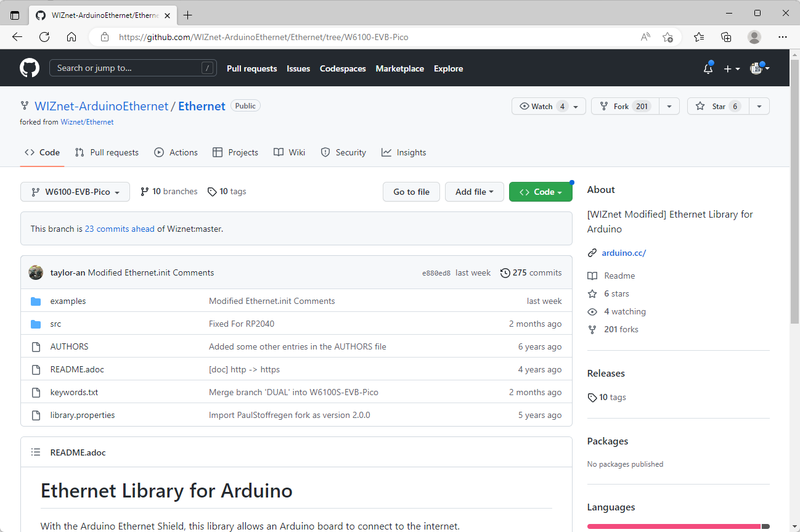Image resolution: width=800 pixels, height=532 pixels.
Task: Open the Insights tab
Action: [x=404, y=152]
